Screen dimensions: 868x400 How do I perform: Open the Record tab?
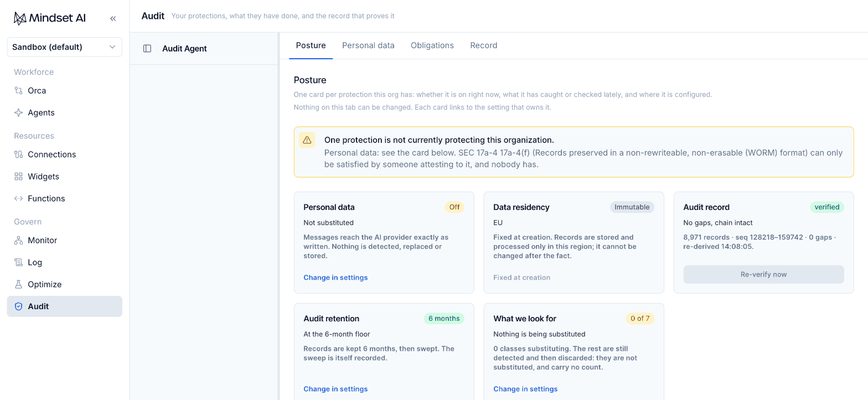pos(484,45)
